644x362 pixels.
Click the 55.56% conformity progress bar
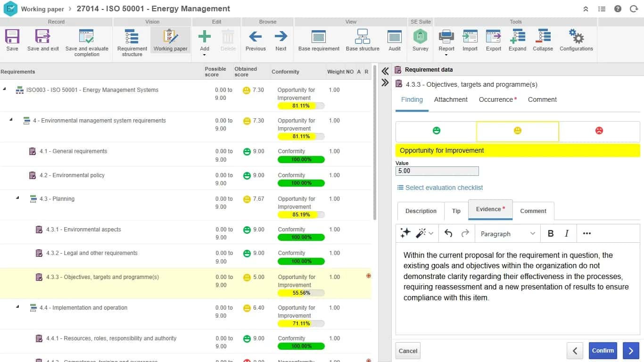[x=301, y=293]
